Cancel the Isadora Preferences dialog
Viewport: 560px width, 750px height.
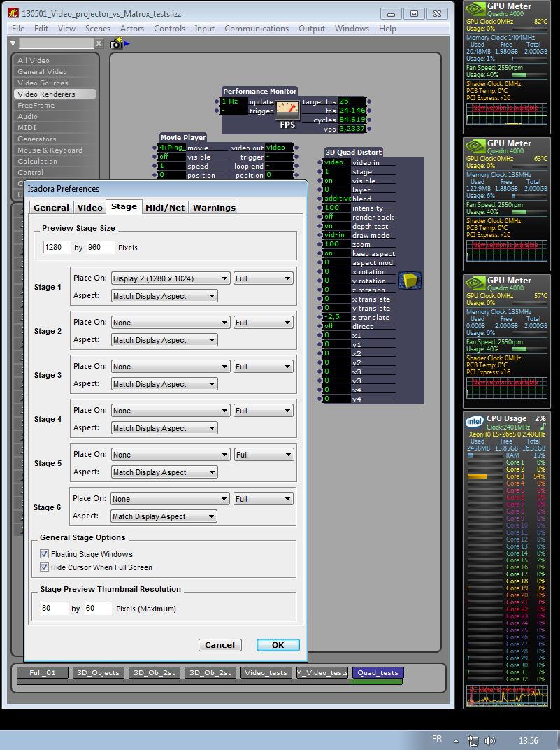click(x=220, y=645)
